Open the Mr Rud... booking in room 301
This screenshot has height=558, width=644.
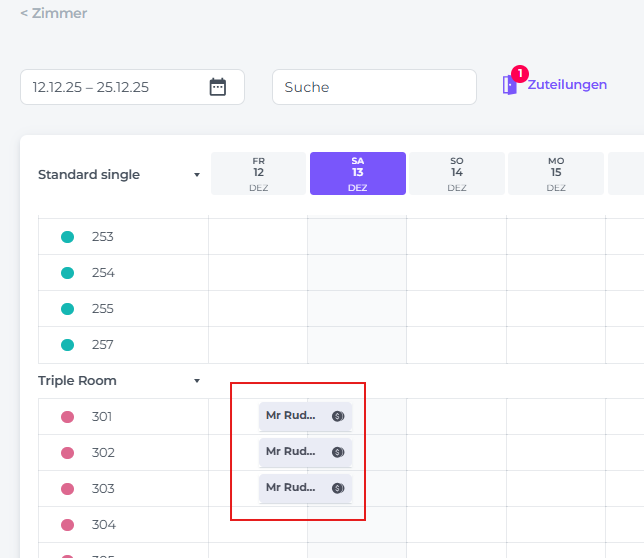tap(291, 416)
